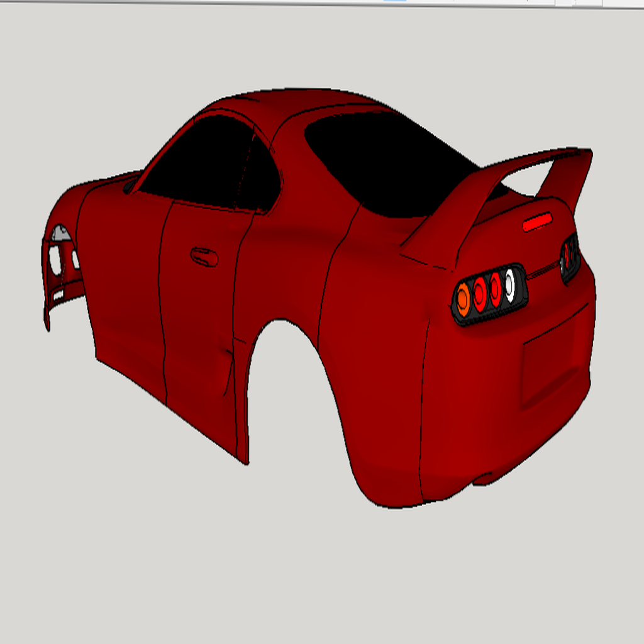Select the white reverse light circle
Image resolution: width=644 pixels, height=644 pixels.
click(x=509, y=285)
